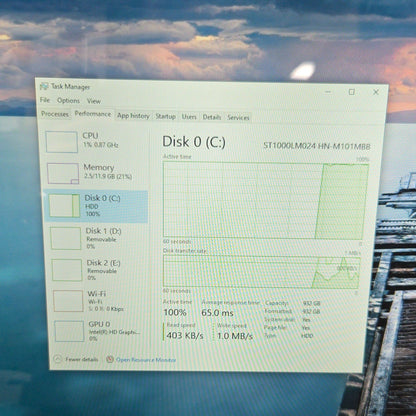Select the Disk 2 (E:) graph thumbnail
The image size is (416, 416).
click(x=67, y=270)
